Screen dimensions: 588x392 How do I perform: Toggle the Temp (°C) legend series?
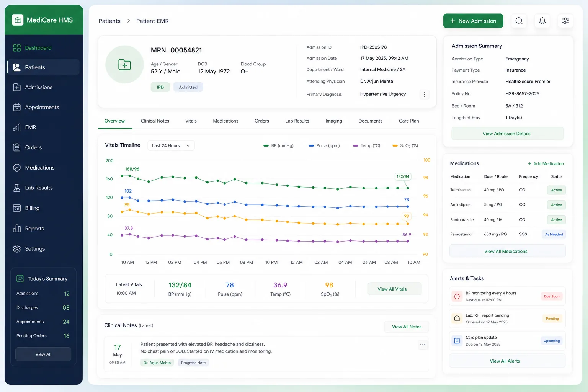[366, 146]
